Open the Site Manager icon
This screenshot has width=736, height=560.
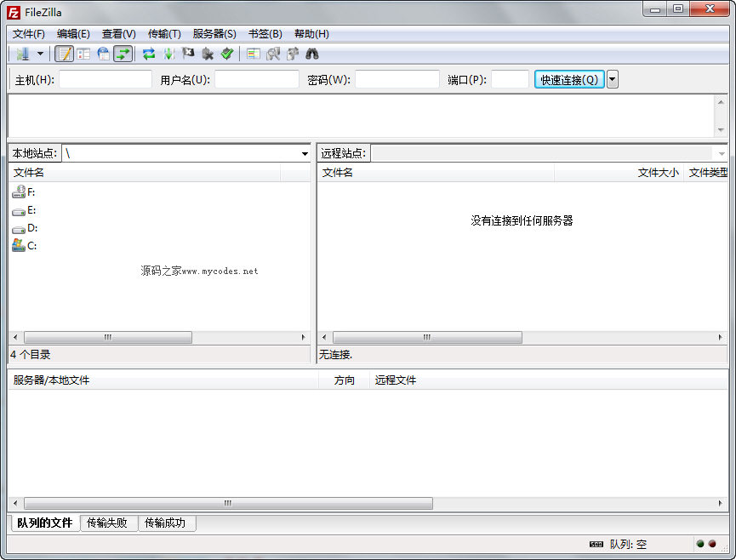[22, 54]
